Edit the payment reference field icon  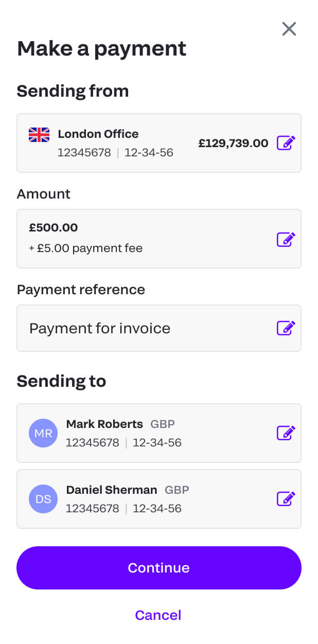(x=286, y=328)
